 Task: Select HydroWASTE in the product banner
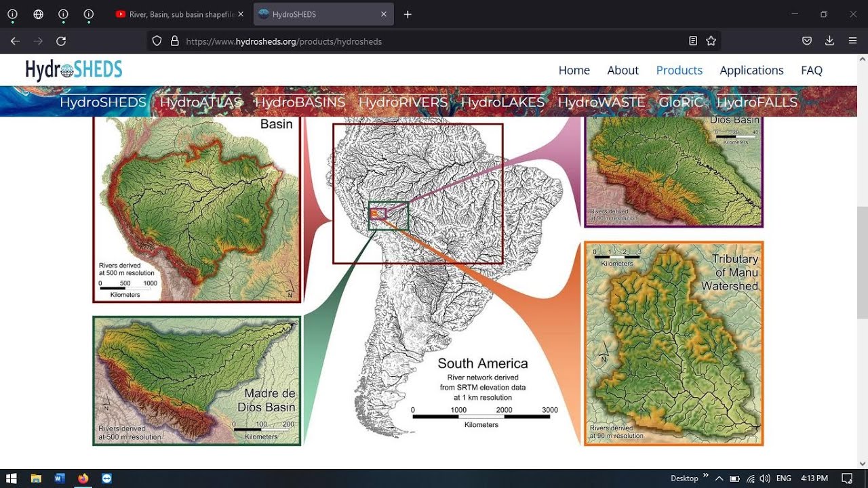[x=601, y=102]
